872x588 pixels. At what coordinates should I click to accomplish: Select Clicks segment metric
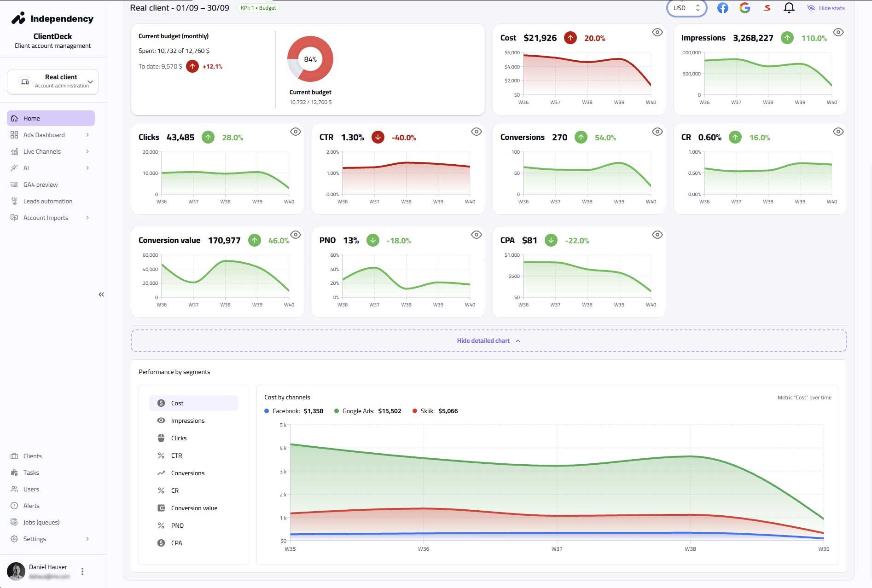(x=194, y=438)
